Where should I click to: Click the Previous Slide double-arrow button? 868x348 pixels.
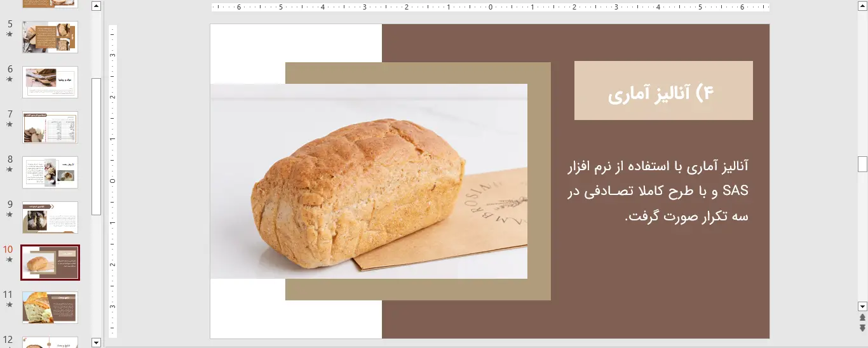point(862,318)
